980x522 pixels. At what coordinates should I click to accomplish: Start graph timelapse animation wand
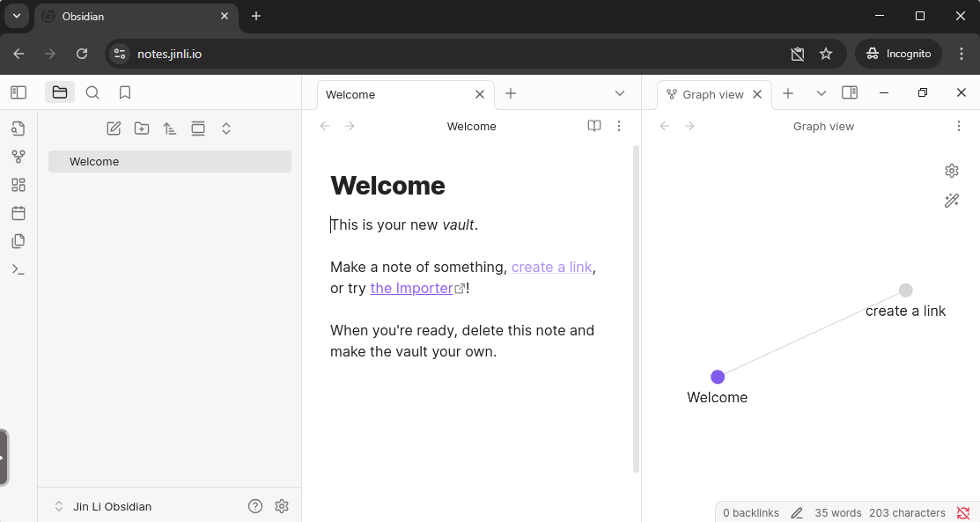pos(952,201)
